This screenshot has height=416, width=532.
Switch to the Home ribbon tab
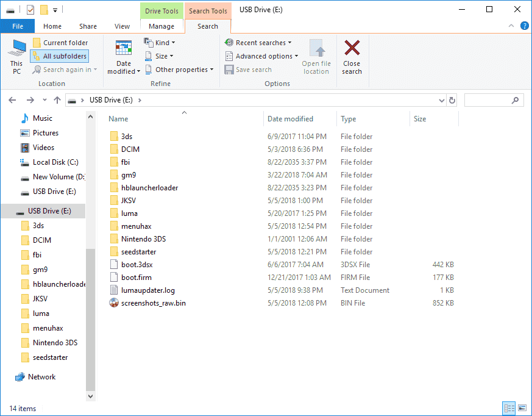(x=52, y=26)
